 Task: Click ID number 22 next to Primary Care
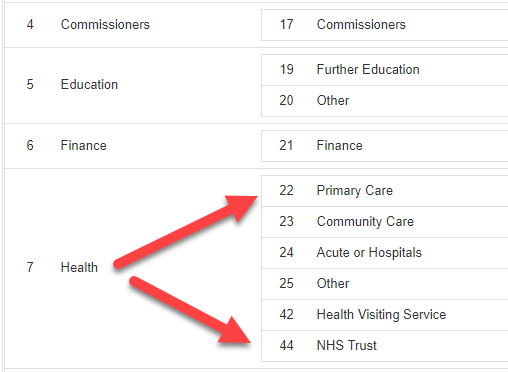(286, 190)
